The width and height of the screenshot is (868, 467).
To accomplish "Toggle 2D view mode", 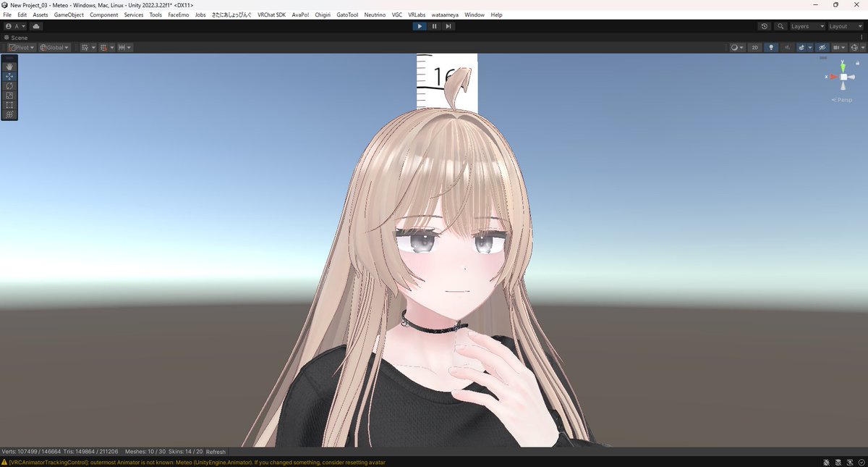I will pos(754,47).
